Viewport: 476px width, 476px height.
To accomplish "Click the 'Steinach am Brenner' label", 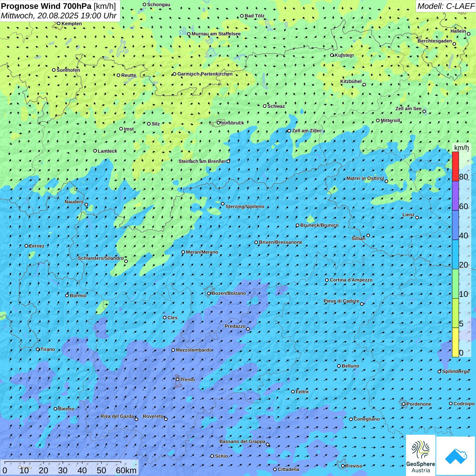I will (202, 161).
